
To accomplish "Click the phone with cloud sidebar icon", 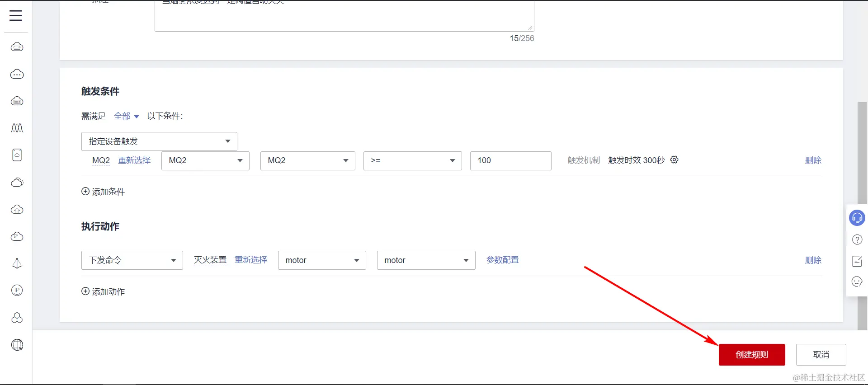I will [x=17, y=155].
